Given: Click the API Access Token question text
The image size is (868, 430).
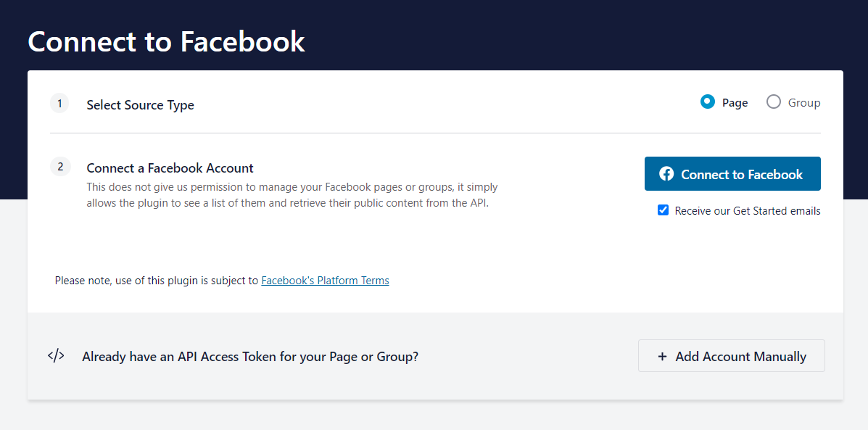Looking at the screenshot, I should pyautogui.click(x=250, y=357).
